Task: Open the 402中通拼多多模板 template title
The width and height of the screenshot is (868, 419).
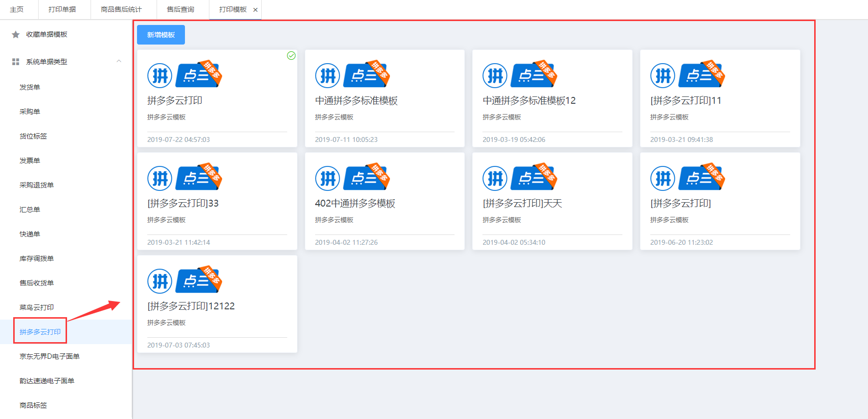Action: pyautogui.click(x=355, y=203)
